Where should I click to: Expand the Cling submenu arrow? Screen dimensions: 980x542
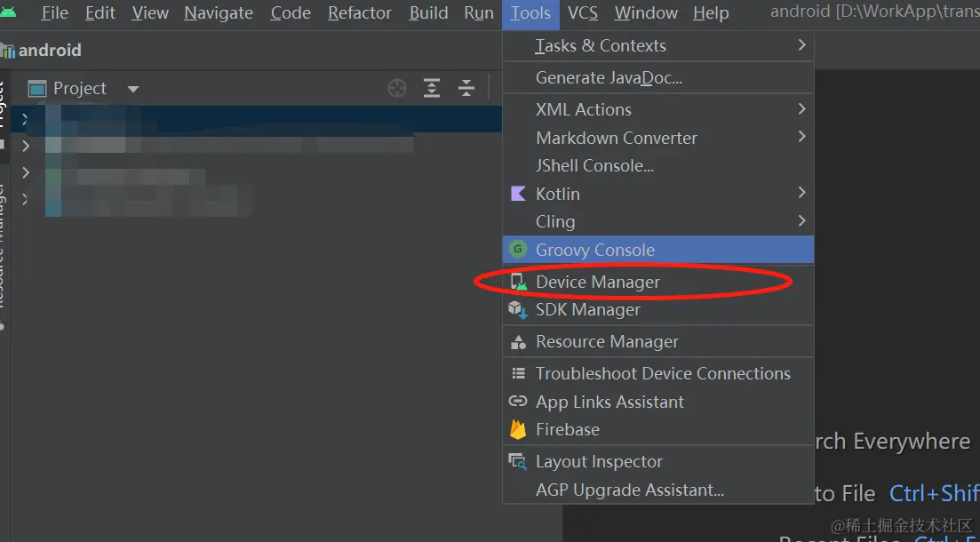(x=801, y=220)
